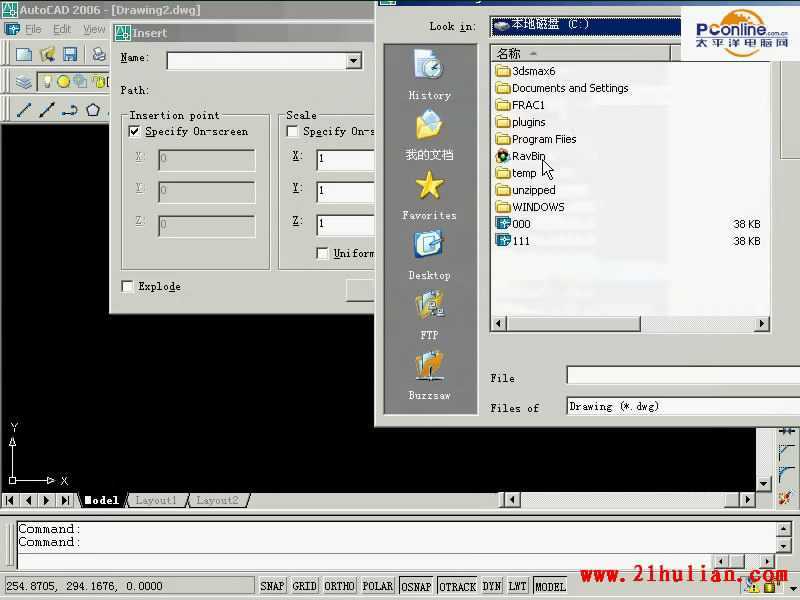Jump to the first layout tab arrow
Image resolution: width=800 pixels, height=600 pixels.
pyautogui.click(x=10, y=500)
